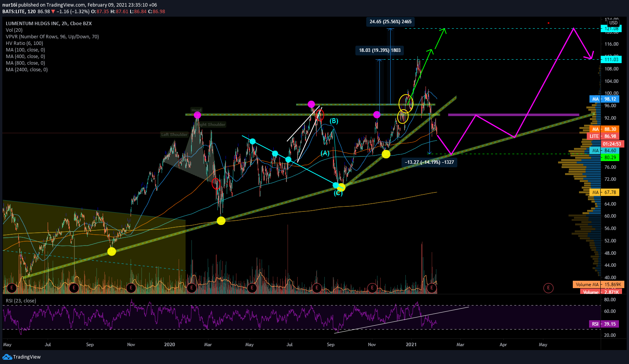The height and width of the screenshot is (364, 629).
Task: Click the Apr label on time axis
Action: [x=503, y=344]
